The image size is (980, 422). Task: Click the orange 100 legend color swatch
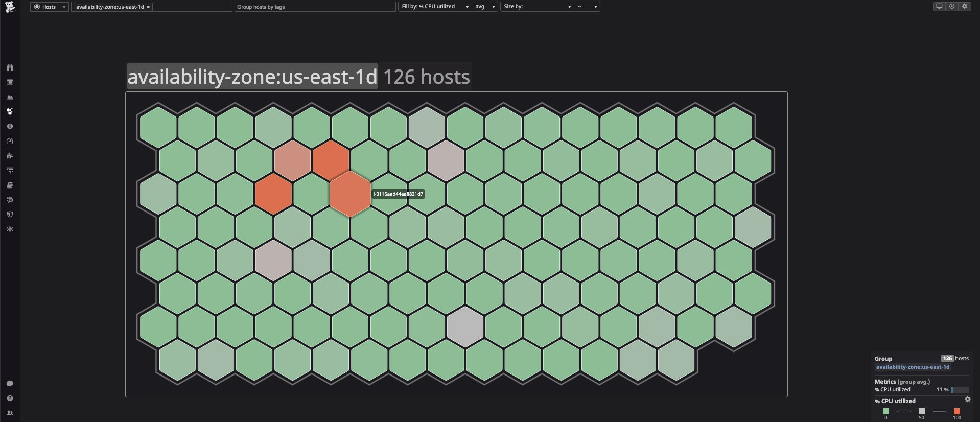point(956,411)
